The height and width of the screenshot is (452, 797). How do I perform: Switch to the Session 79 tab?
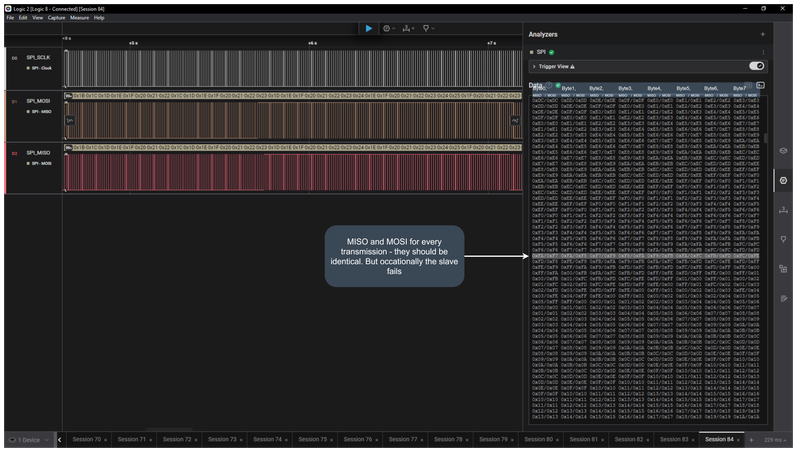(x=493, y=439)
